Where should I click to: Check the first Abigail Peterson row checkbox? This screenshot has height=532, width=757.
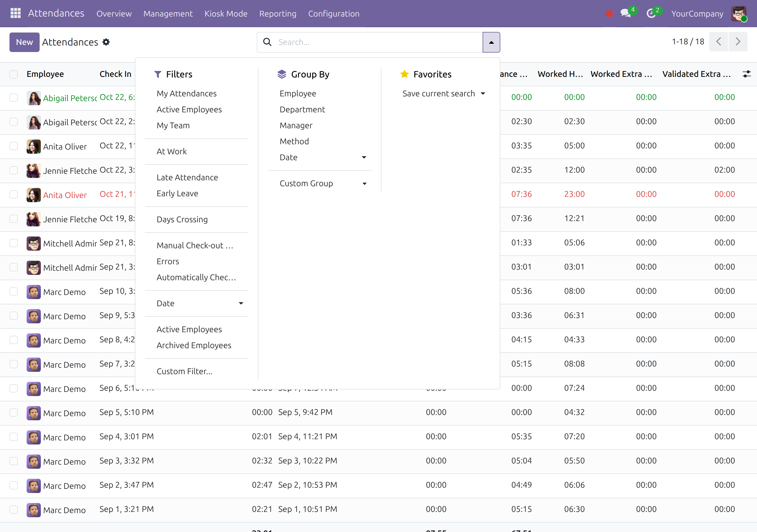[x=14, y=98]
